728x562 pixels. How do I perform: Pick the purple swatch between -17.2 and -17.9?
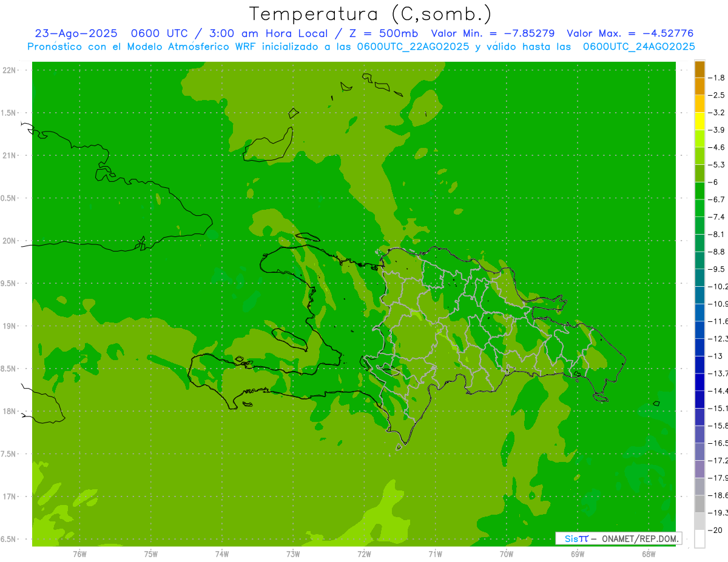point(699,469)
